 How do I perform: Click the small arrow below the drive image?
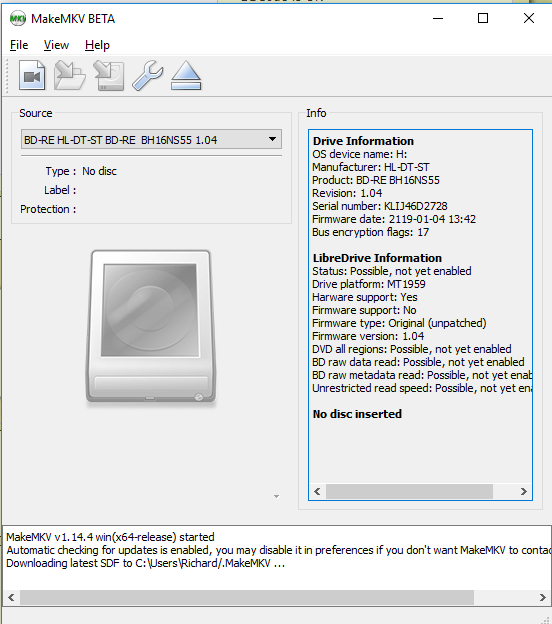[276, 496]
